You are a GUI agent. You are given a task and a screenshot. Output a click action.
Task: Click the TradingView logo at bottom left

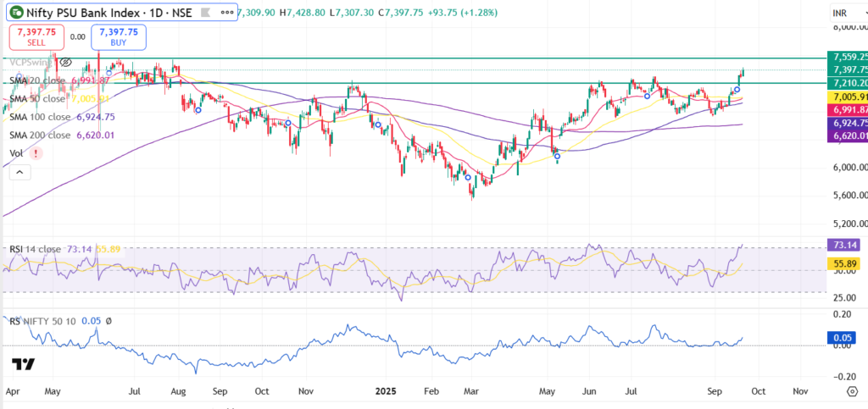pyautogui.click(x=24, y=364)
